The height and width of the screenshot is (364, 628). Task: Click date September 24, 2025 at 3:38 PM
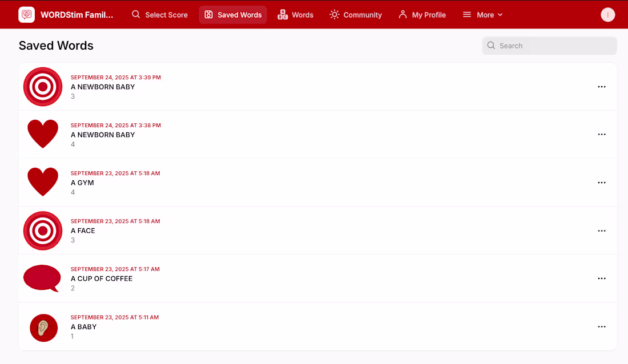tap(116, 126)
